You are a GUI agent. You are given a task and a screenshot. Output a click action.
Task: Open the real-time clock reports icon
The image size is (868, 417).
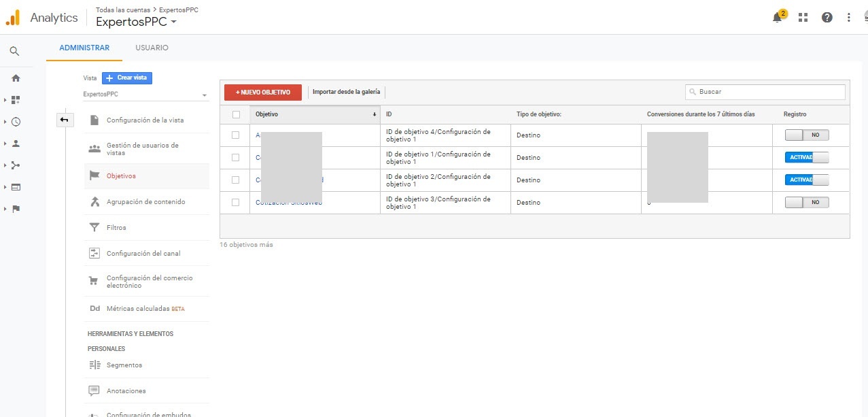(x=16, y=122)
